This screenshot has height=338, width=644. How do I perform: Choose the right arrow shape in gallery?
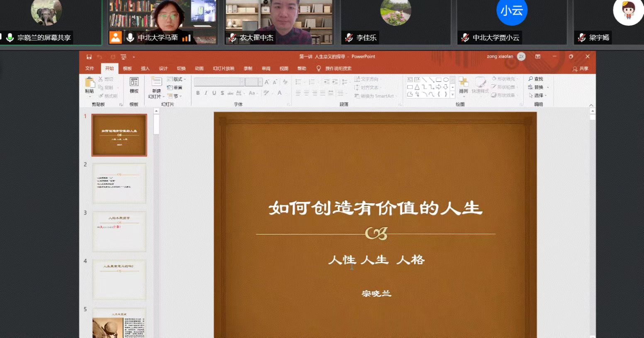click(x=439, y=87)
